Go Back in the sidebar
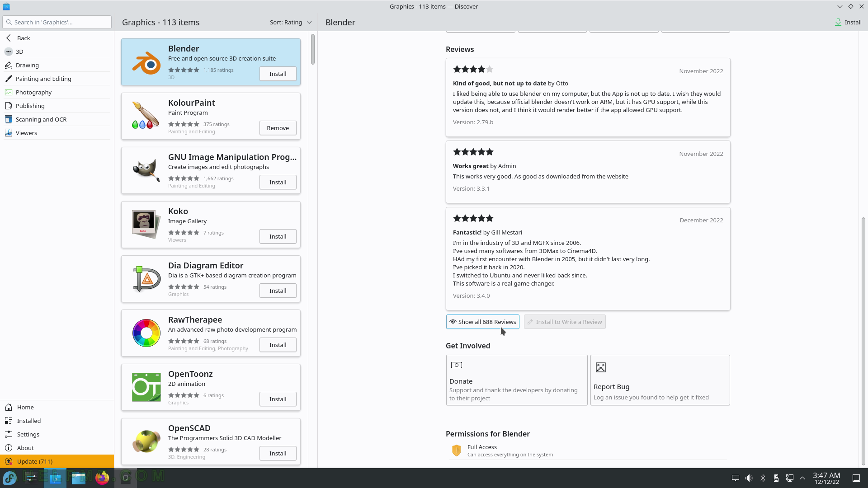868x488 pixels. [x=57, y=38]
